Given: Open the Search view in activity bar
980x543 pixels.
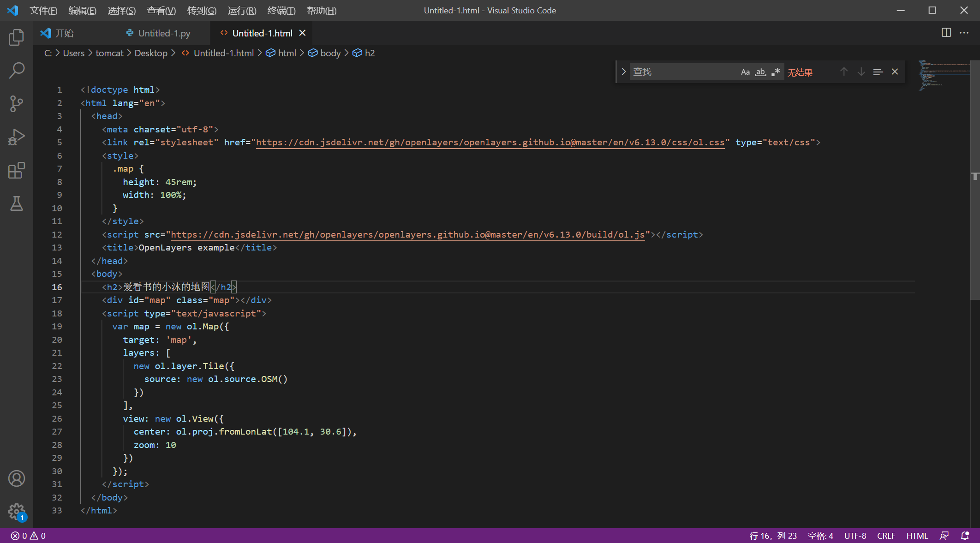Looking at the screenshot, I should 17,71.
